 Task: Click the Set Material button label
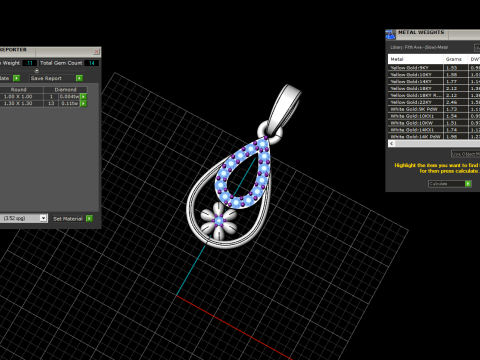pos(68,219)
